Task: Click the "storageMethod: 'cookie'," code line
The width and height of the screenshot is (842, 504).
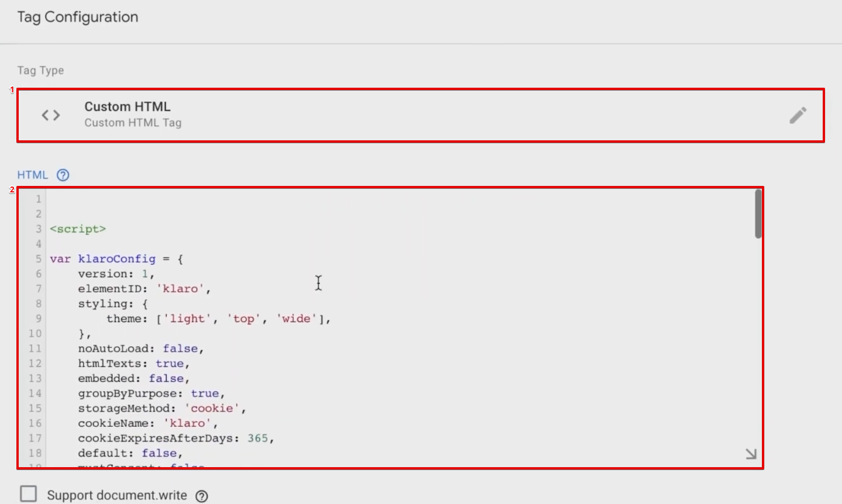Action: point(162,409)
